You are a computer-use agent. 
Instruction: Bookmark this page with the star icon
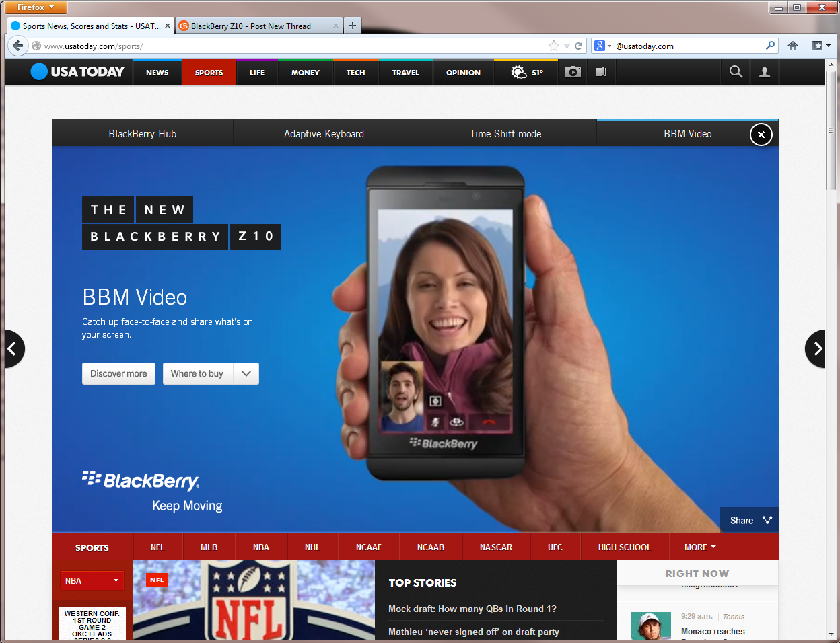(x=554, y=46)
